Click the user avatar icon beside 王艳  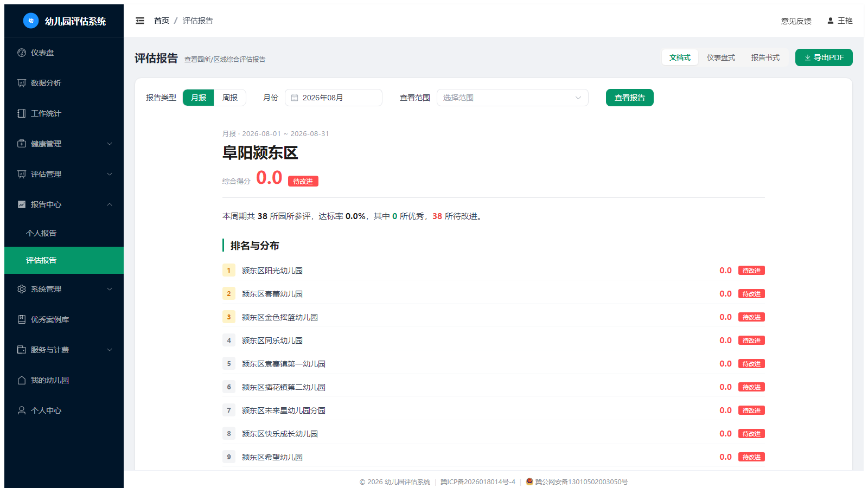point(830,21)
